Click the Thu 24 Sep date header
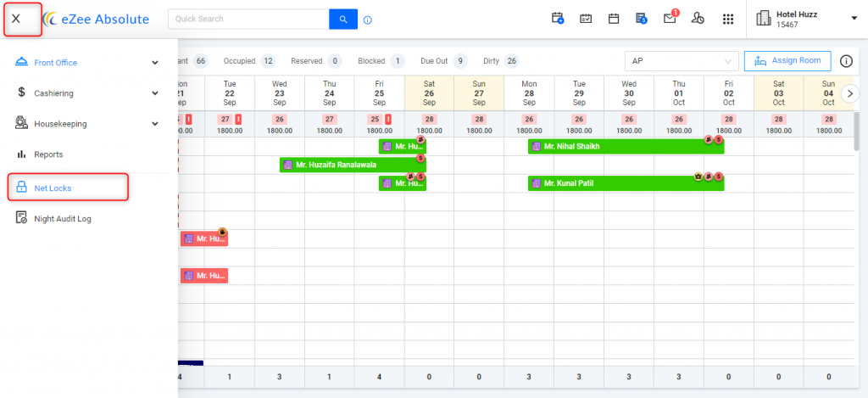Screen dimensions: 868x398 point(330,93)
